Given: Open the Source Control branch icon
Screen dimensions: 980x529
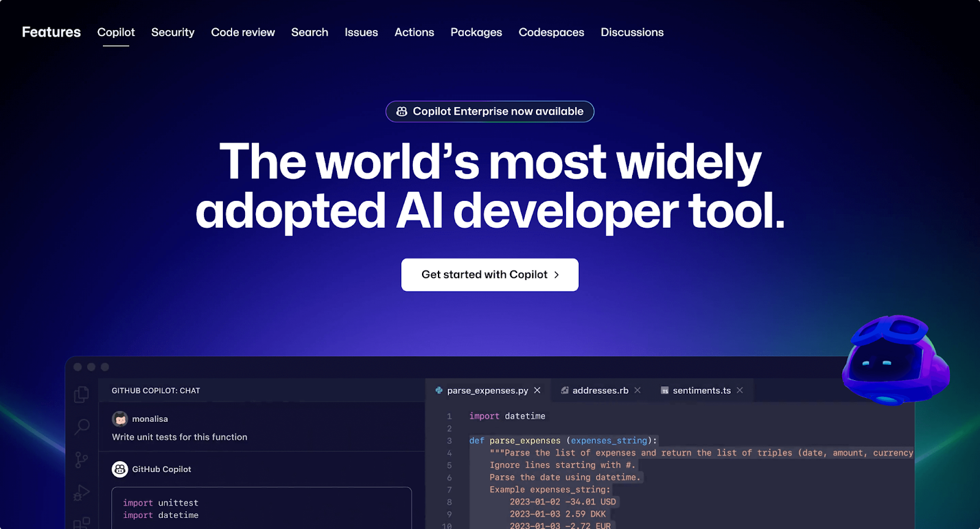Looking at the screenshot, I should coord(81,459).
